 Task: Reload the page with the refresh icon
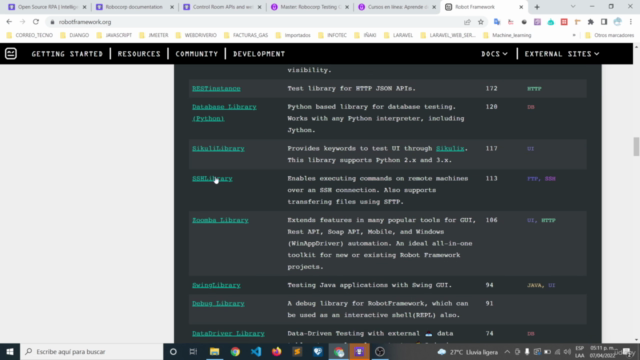36,22
